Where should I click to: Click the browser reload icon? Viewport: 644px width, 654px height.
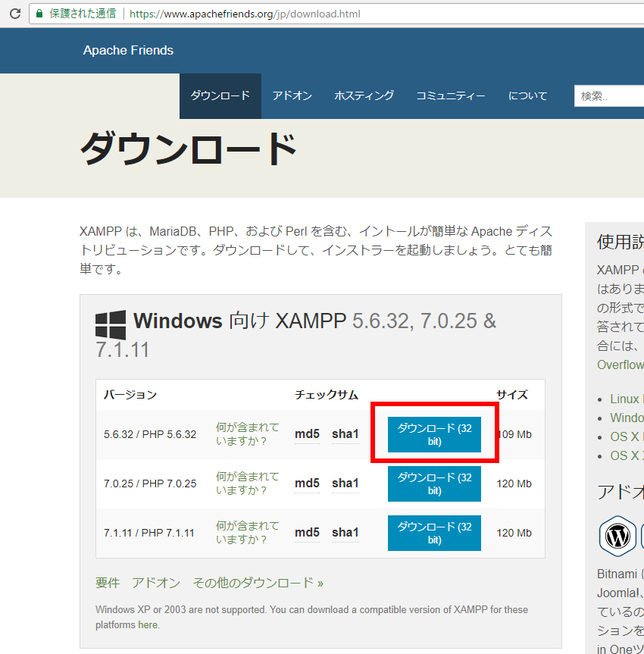[15, 14]
